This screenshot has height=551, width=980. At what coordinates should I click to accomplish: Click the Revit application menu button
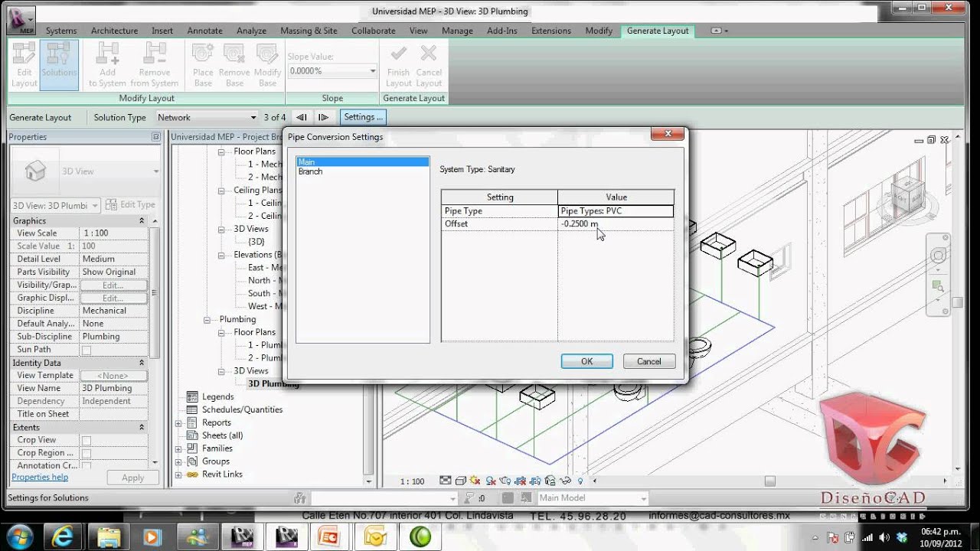21,21
